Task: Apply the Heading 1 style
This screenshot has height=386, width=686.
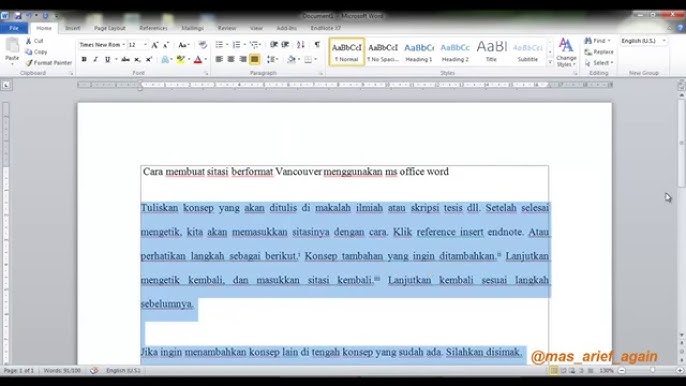Action: [419, 52]
